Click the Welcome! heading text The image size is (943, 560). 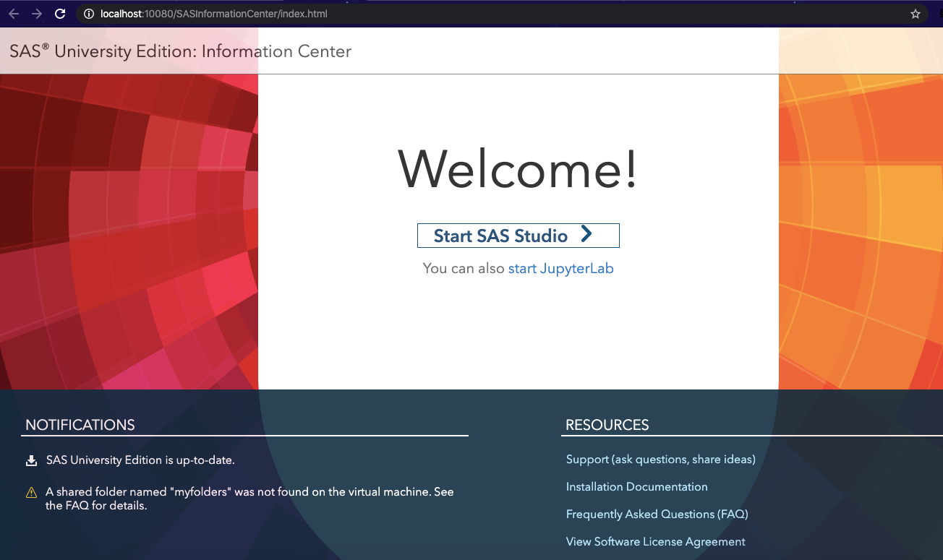coord(518,169)
